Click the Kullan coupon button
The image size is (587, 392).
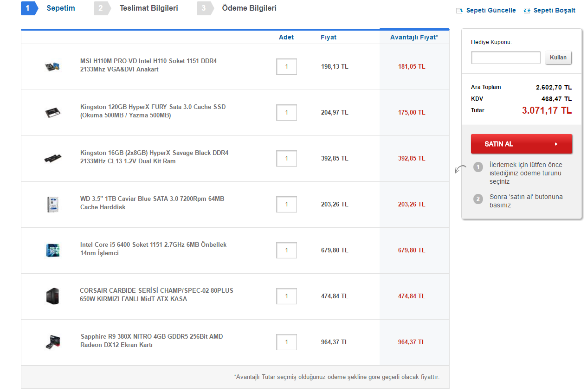(x=558, y=58)
